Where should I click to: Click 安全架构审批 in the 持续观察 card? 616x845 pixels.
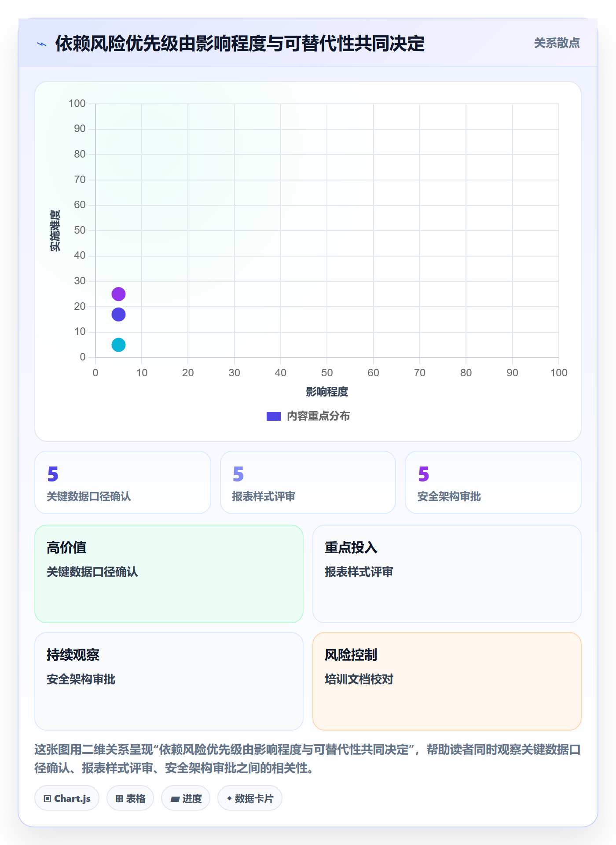tap(81, 679)
